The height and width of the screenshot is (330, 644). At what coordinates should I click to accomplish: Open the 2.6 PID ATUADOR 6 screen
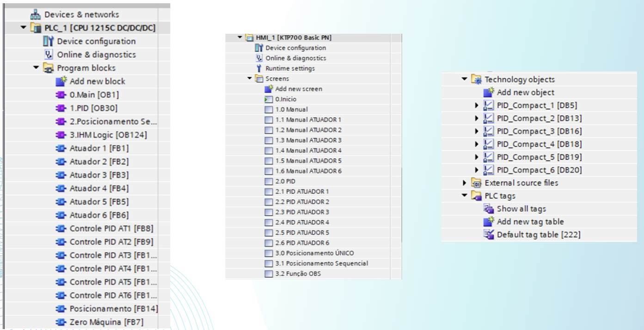[x=302, y=243]
